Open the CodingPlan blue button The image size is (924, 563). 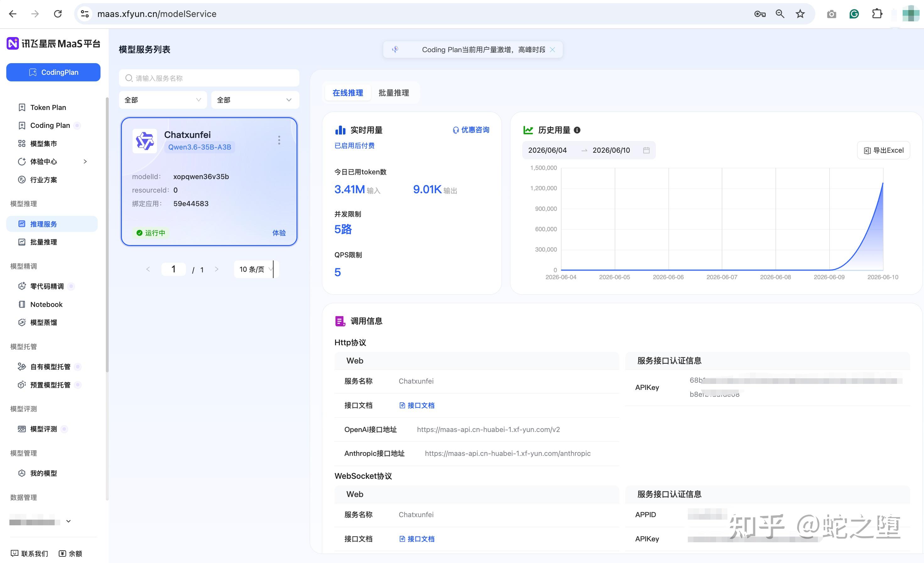(53, 72)
